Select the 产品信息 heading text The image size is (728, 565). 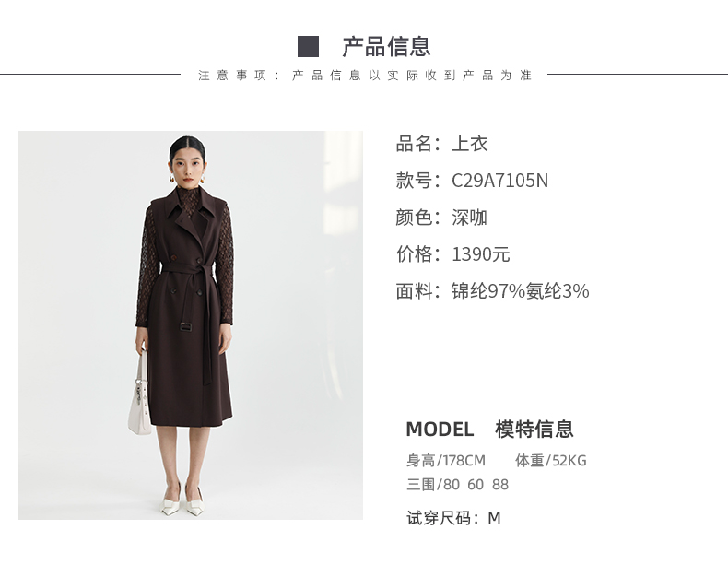386,46
